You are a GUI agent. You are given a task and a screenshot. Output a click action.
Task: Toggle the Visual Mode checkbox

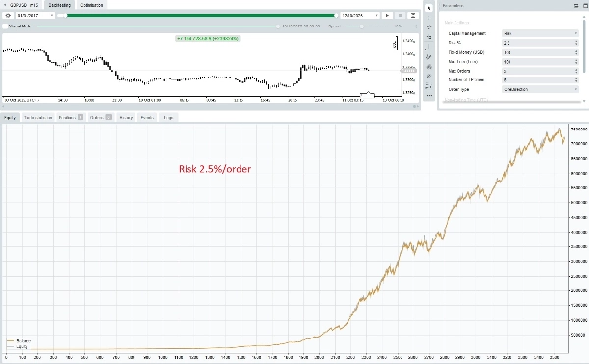[5, 26]
